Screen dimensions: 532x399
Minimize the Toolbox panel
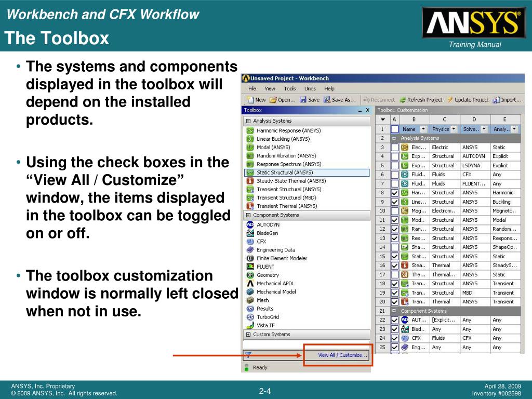(360, 111)
